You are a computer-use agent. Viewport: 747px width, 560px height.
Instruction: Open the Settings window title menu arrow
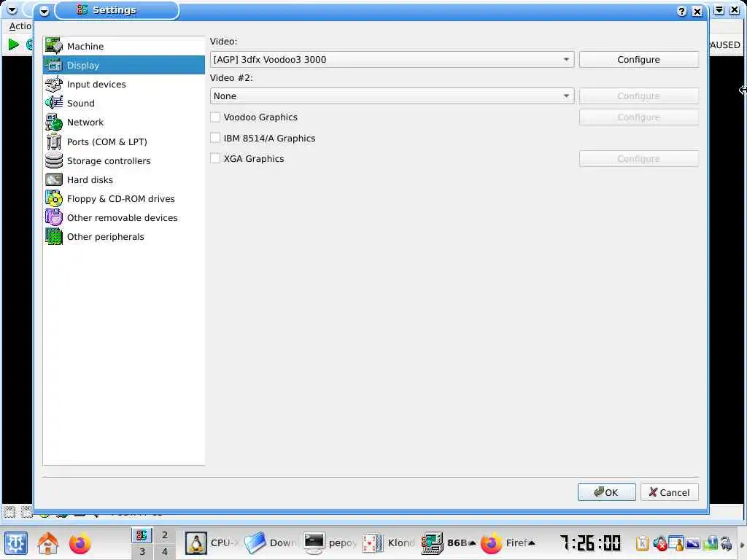(x=44, y=11)
